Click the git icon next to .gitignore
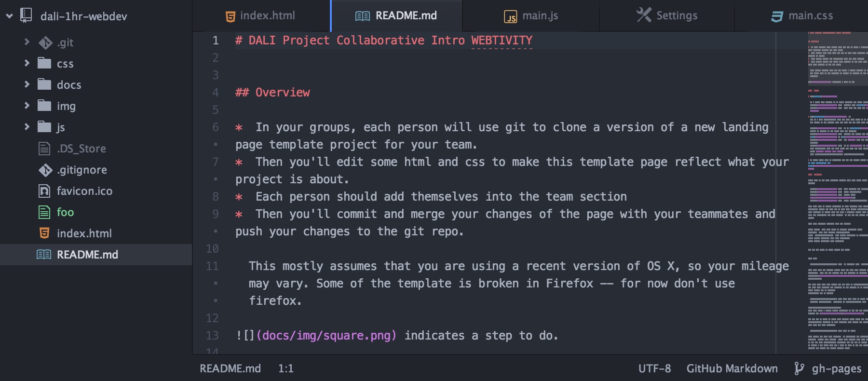Viewport: 868px width, 381px height. [x=45, y=170]
